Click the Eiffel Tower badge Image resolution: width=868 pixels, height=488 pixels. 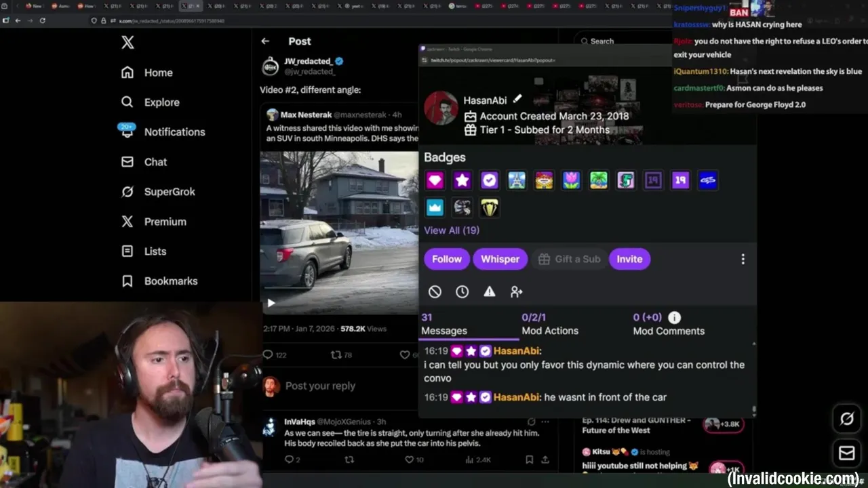517,180
